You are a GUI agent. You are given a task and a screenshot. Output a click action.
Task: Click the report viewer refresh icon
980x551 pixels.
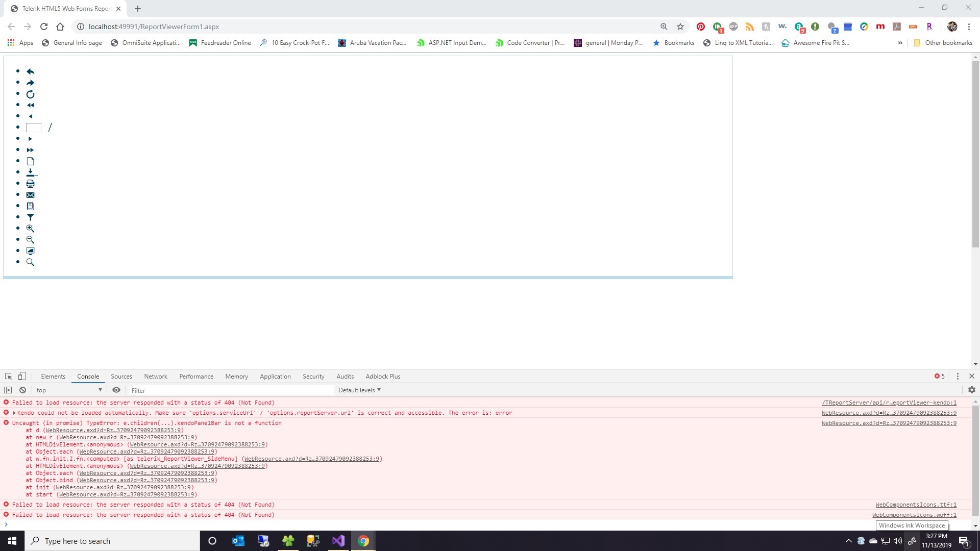30,94
